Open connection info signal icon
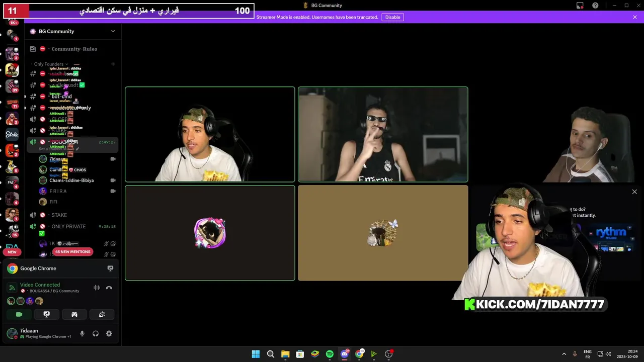 [12, 288]
